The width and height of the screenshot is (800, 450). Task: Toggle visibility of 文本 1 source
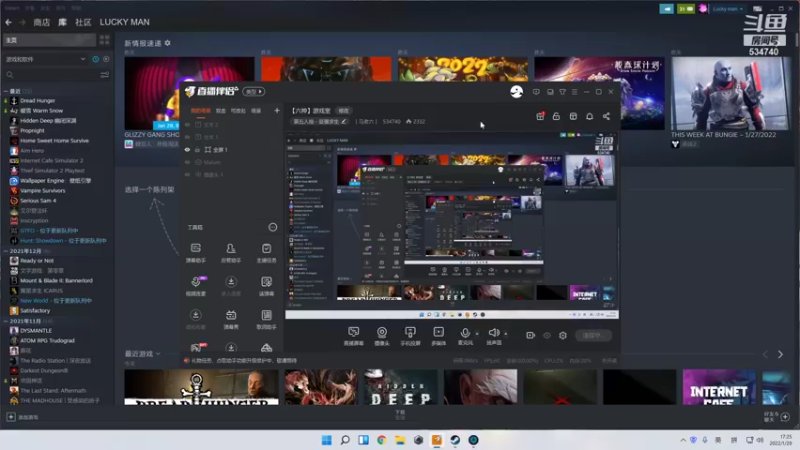click(187, 137)
